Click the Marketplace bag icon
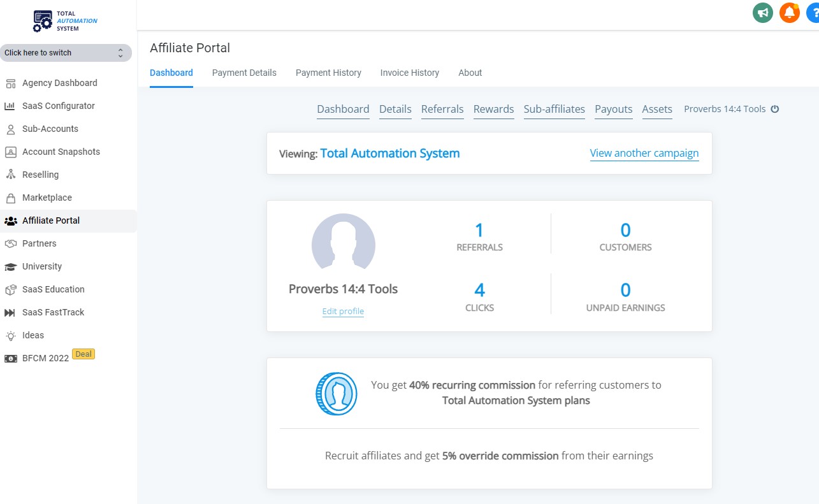Screen dimensions: 819x504 point(10,198)
